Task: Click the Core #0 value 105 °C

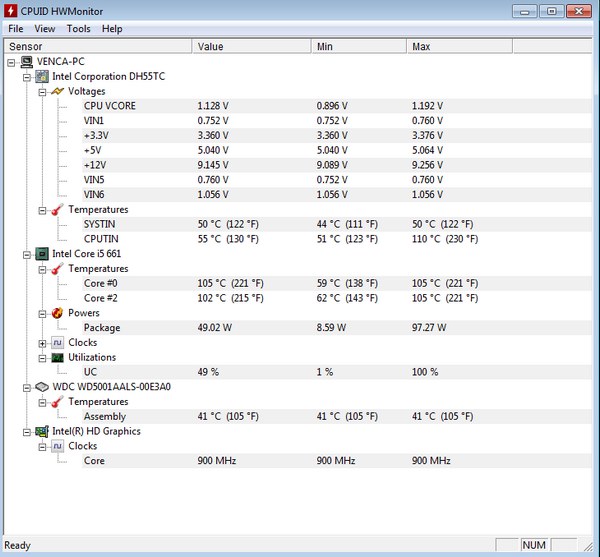Action: coord(230,283)
